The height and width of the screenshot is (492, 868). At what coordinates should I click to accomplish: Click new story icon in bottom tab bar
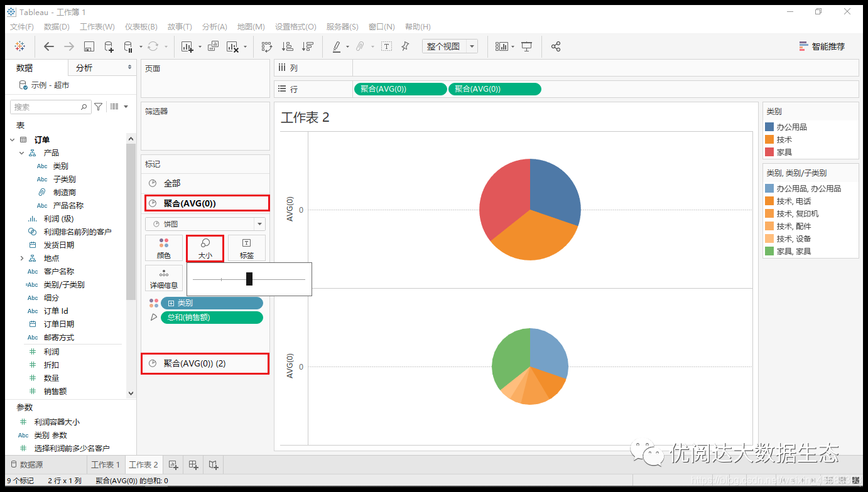pos(214,464)
